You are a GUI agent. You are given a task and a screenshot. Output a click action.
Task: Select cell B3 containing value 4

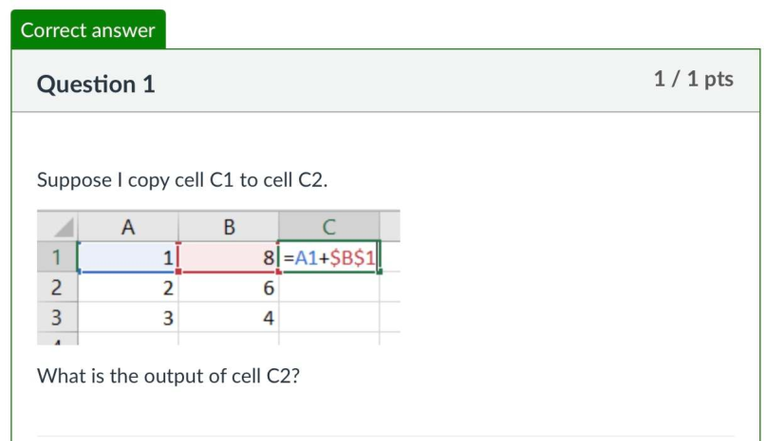click(228, 319)
